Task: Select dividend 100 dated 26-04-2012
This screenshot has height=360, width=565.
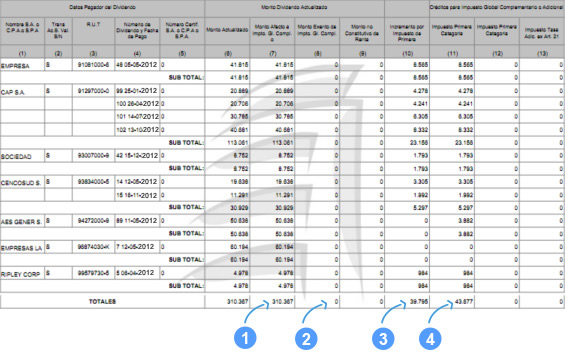Action: 137,104
